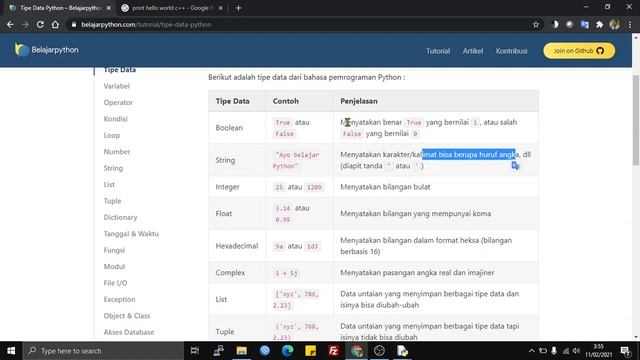The width and height of the screenshot is (640, 360).
Task: Bookmark page with star icon
Action: point(536,24)
